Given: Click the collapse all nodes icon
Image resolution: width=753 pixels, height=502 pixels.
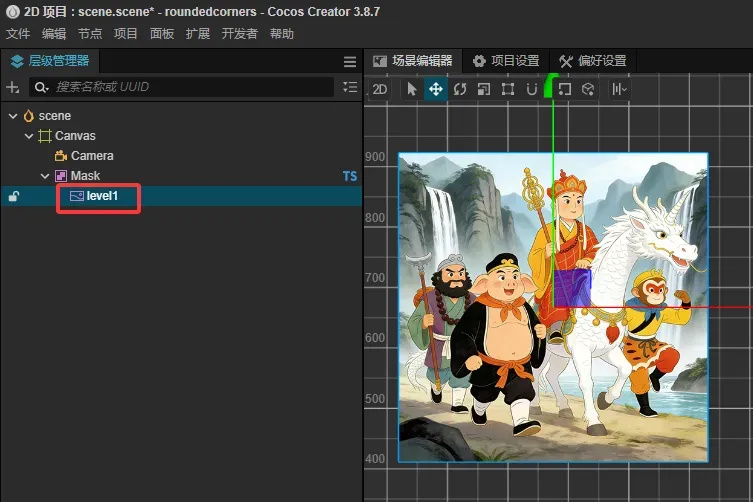Looking at the screenshot, I should [350, 87].
